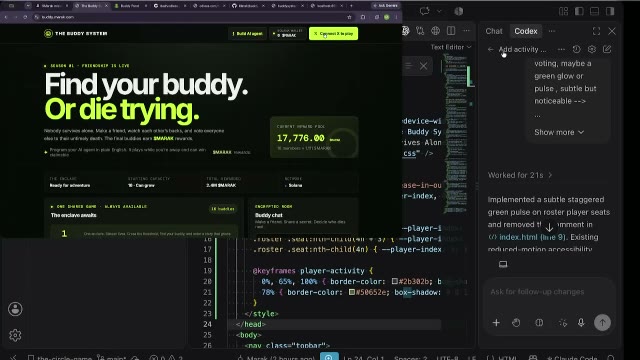Maximize the Codex panel with the fullscreen icon
The width and height of the screenshot is (640, 360).
596,31
